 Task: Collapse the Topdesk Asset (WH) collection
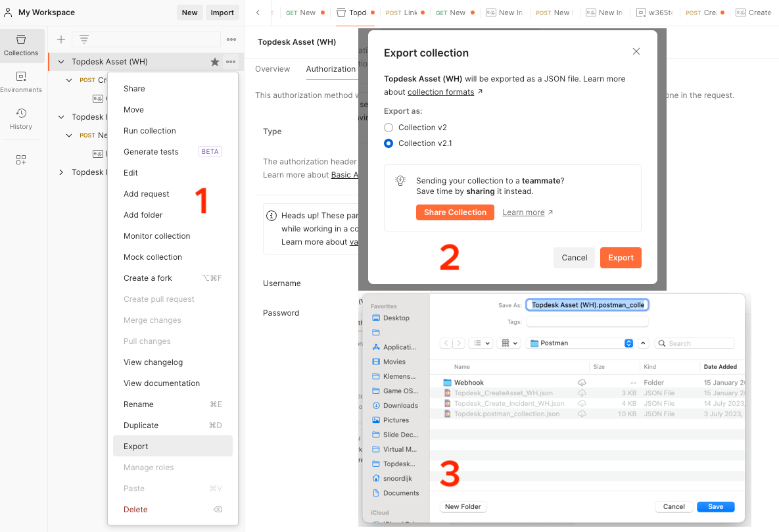[61, 62]
